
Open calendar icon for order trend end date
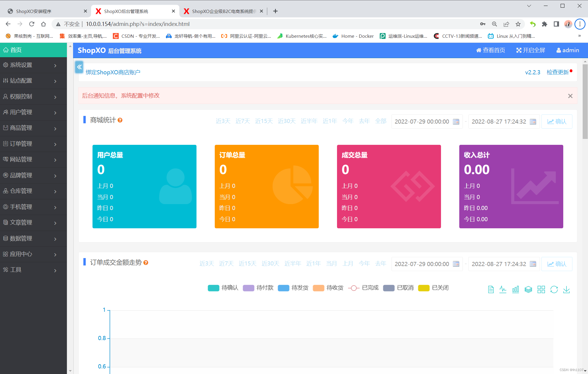(x=533, y=264)
